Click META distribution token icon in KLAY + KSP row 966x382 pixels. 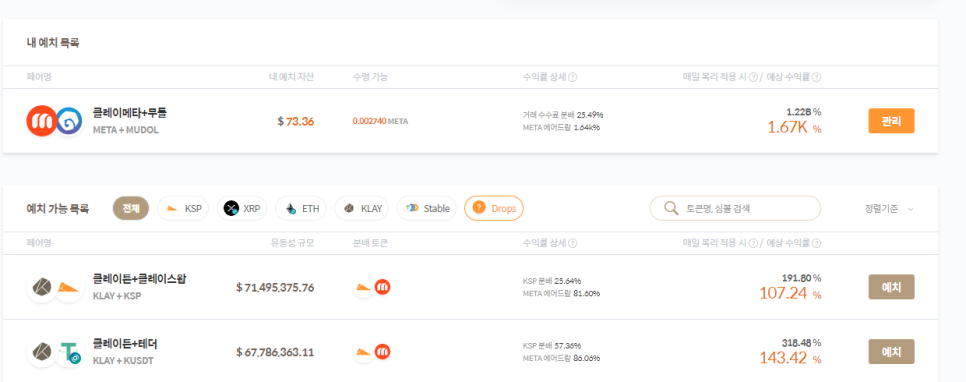(x=383, y=287)
